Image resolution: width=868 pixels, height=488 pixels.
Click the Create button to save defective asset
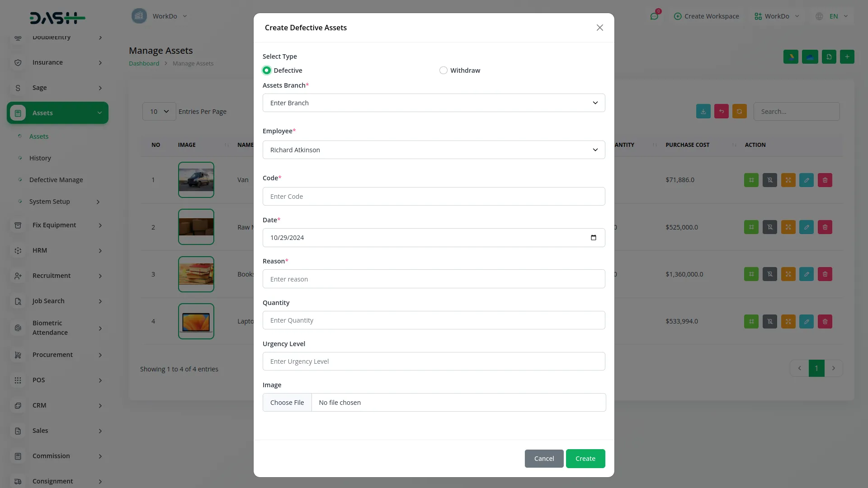[585, 458]
